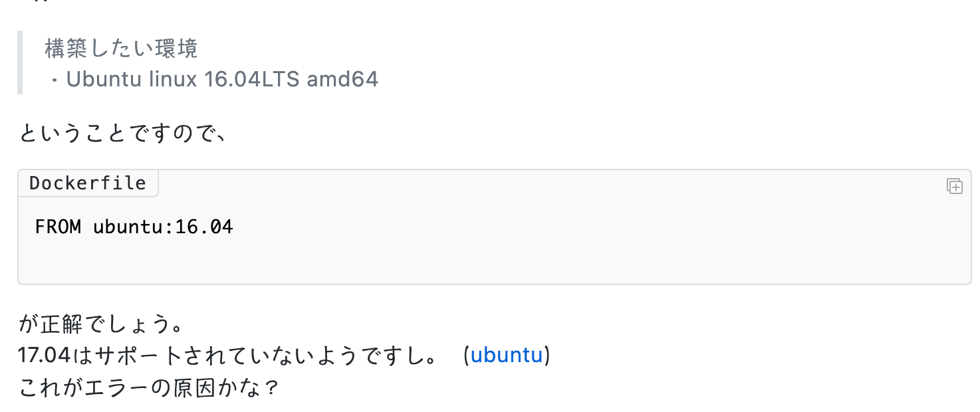
Task: Click the opening parenthesis before ubuntu link
Action: [465, 356]
